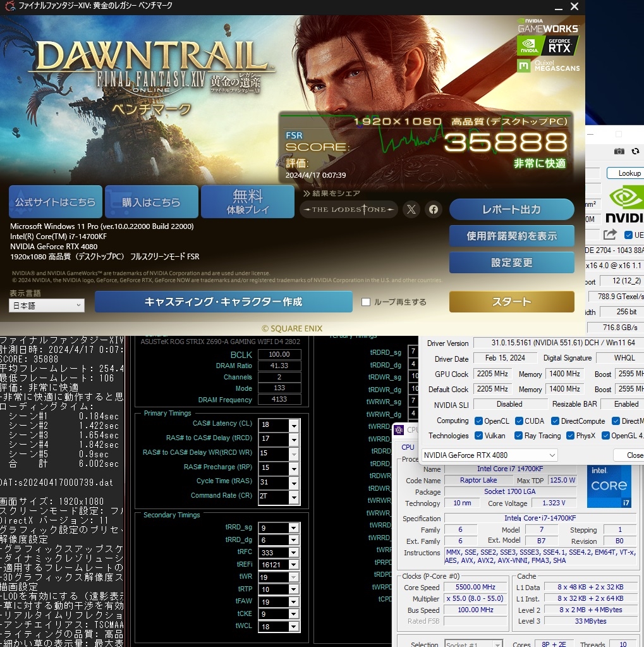
Task: Open the tRFC dropdown
Action: pyautogui.click(x=293, y=553)
